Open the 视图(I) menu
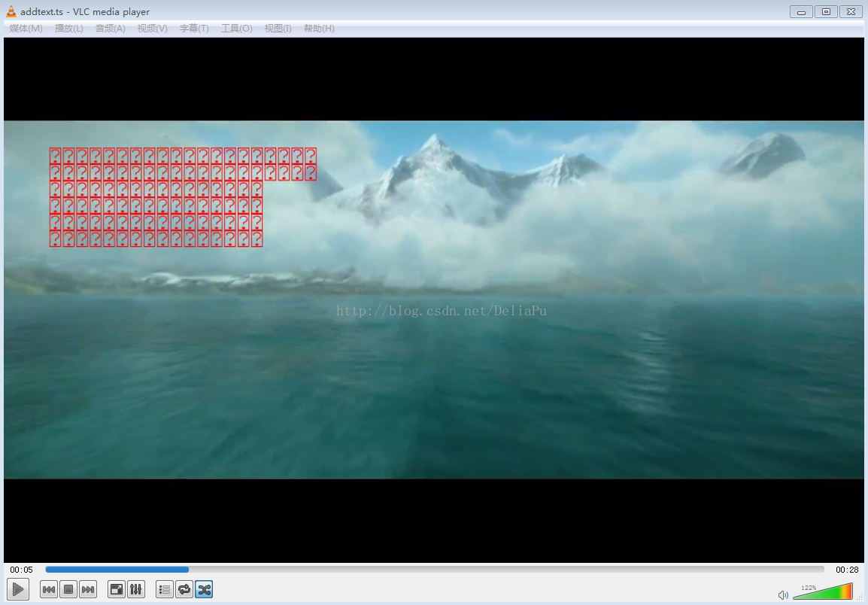Image resolution: width=868 pixels, height=605 pixels. click(x=278, y=29)
